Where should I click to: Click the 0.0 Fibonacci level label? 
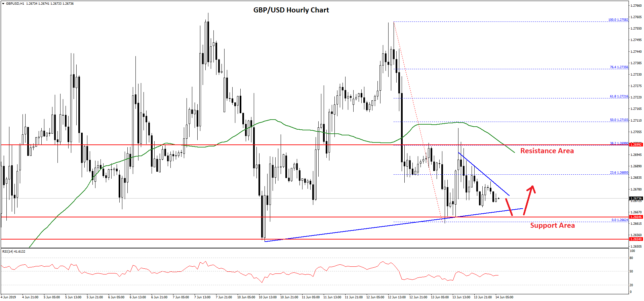pyautogui.click(x=619, y=220)
